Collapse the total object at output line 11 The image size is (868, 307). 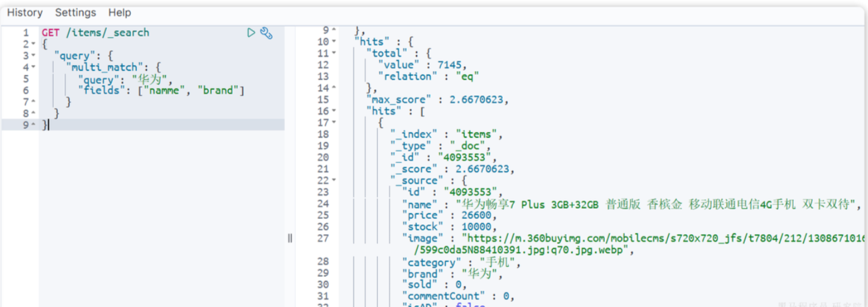(x=334, y=54)
